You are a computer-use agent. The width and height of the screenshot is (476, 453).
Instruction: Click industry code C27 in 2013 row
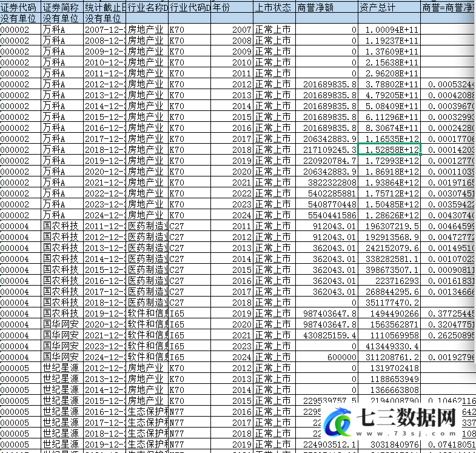tap(189, 248)
